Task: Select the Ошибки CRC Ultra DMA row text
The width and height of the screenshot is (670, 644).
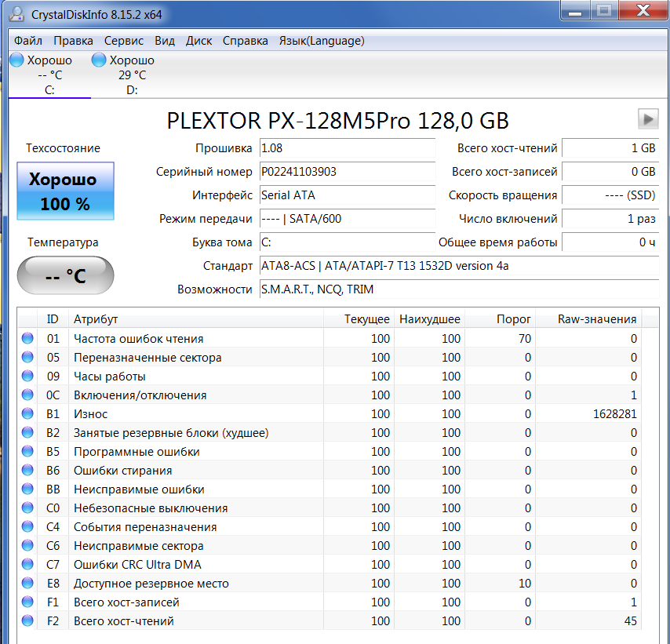Action: coord(137,564)
